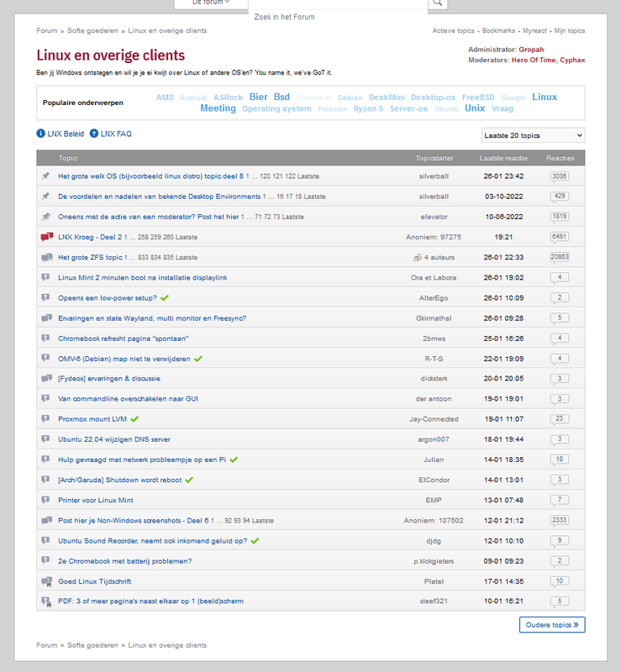Open administrator profile 'Gropah'
Screen dimensions: 621x672
[531, 50]
